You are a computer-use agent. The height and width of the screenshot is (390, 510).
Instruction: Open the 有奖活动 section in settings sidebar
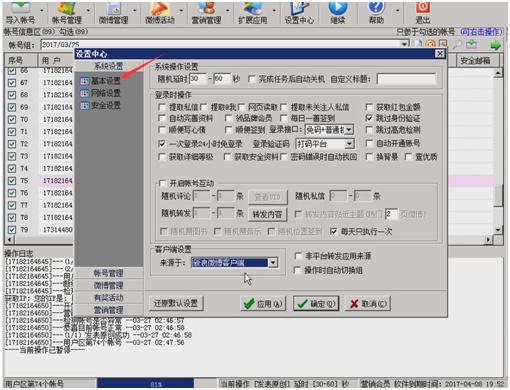pos(109,298)
